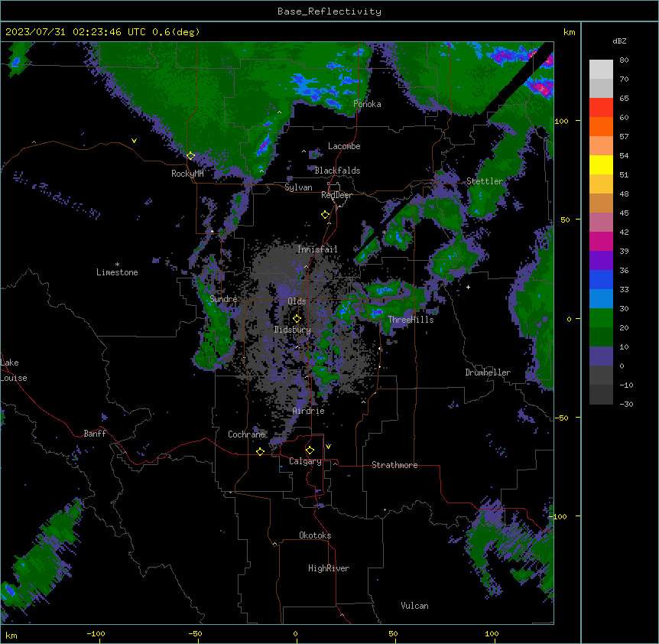Select the yellow diamond marker below Cochrane

pyautogui.click(x=260, y=451)
